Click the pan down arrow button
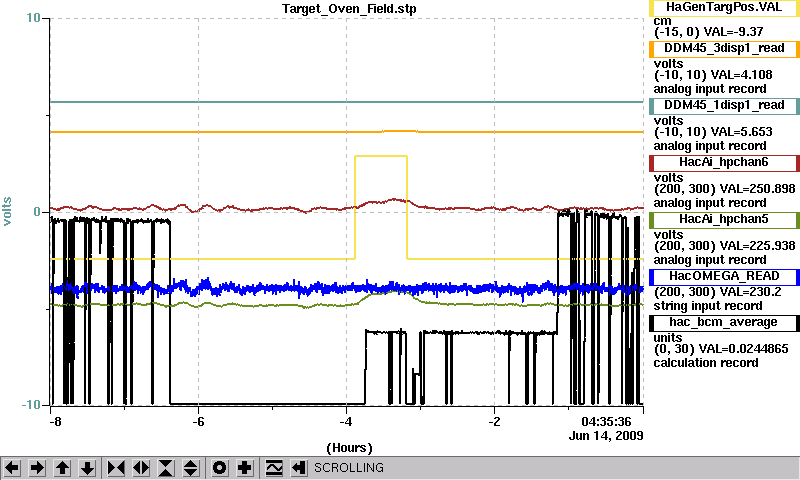Viewport: 800px width, 480px height. (88, 468)
